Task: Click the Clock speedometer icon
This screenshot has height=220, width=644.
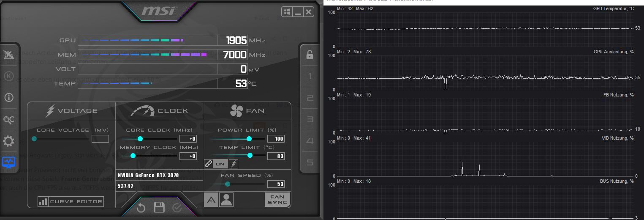Action: 142,111
